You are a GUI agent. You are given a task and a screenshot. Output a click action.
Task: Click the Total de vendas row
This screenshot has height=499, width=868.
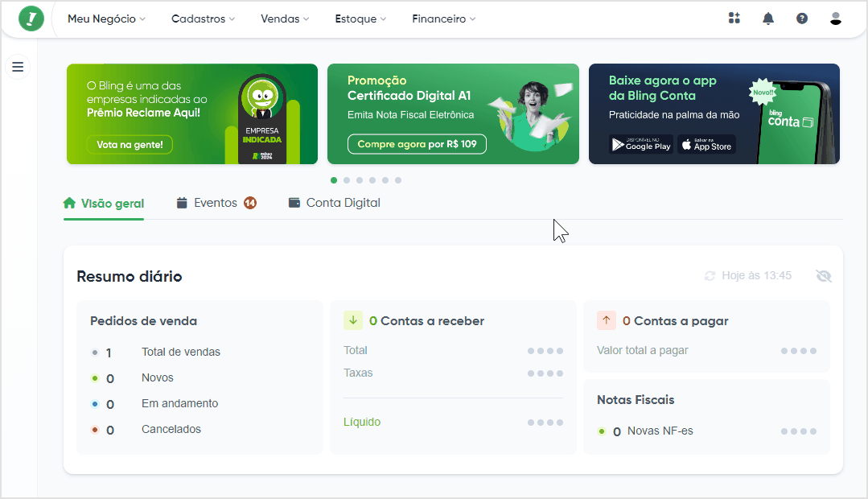[x=155, y=353]
